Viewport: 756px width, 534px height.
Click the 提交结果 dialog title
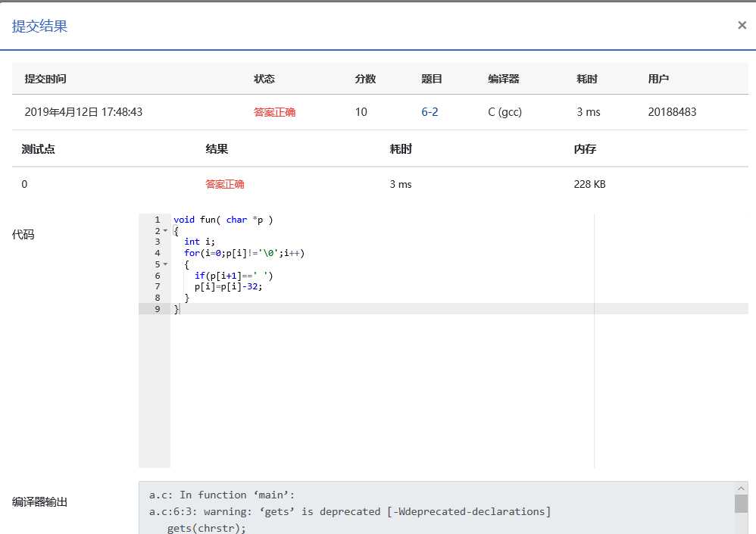point(40,26)
